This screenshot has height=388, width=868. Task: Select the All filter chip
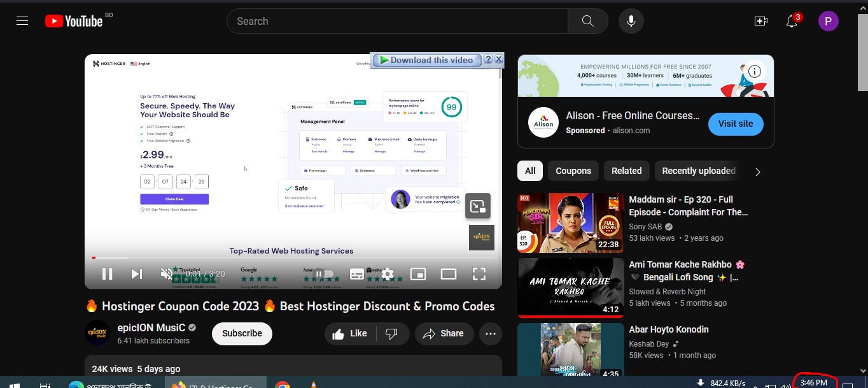[530, 171]
